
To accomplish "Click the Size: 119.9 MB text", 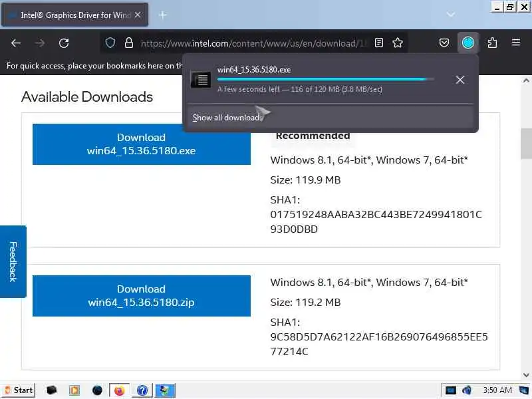I will click(x=305, y=180).
